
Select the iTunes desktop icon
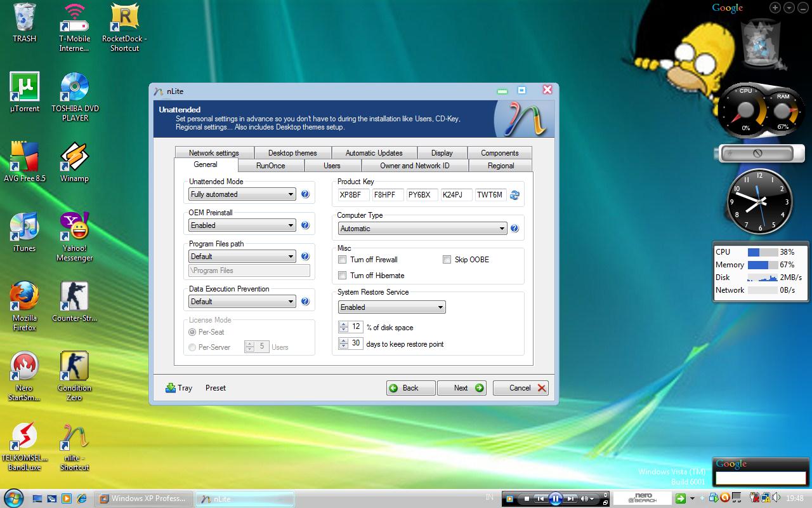25,232
